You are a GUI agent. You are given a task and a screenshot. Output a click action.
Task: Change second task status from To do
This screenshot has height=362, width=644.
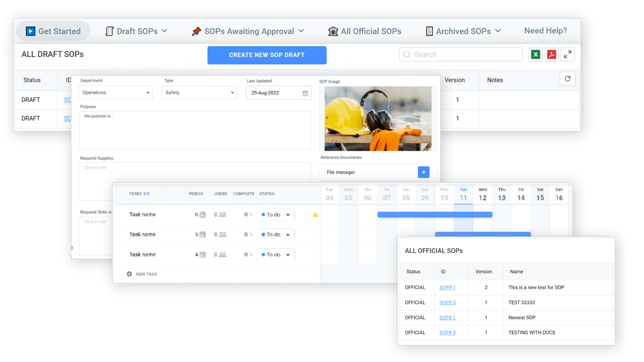click(x=276, y=235)
